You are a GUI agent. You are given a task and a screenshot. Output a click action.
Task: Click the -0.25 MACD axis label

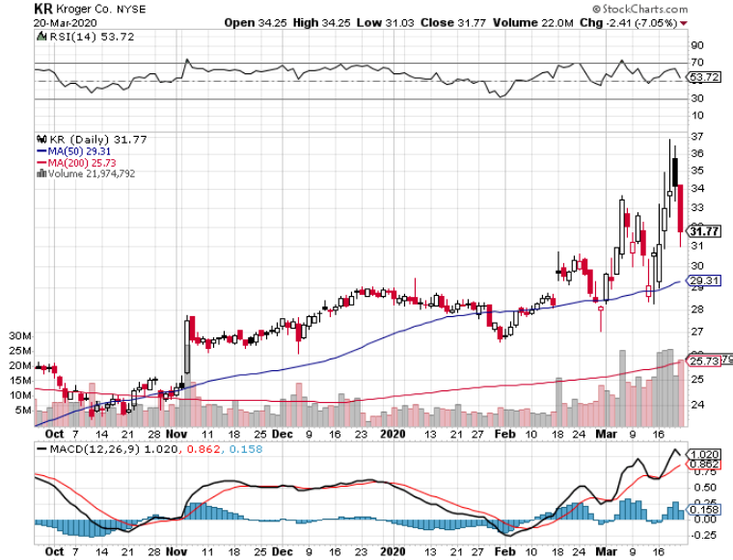(x=703, y=535)
